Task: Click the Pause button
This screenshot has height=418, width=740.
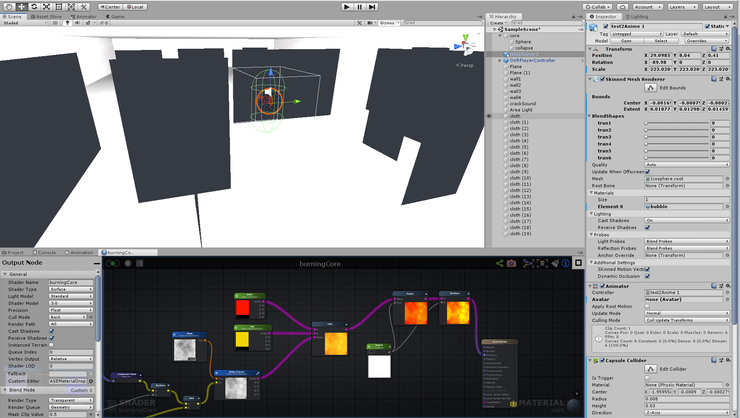Action: [x=360, y=7]
